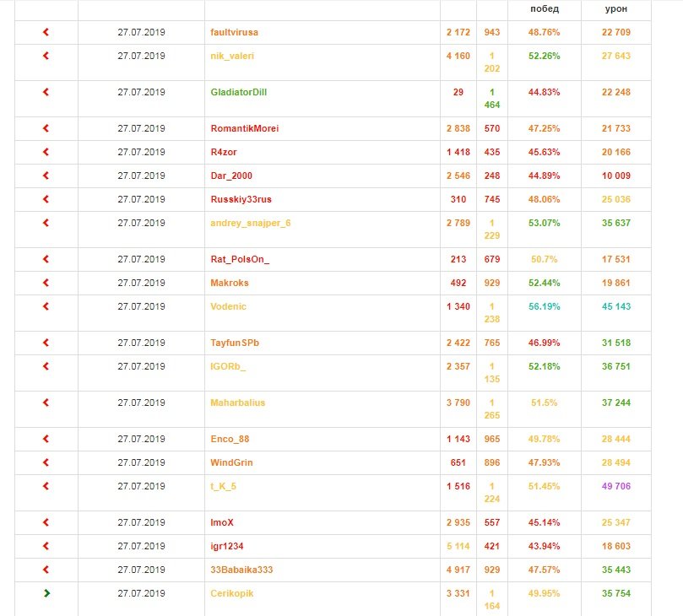Click the 49 706 damage value
Screen dimensions: 683x616
[616, 486]
